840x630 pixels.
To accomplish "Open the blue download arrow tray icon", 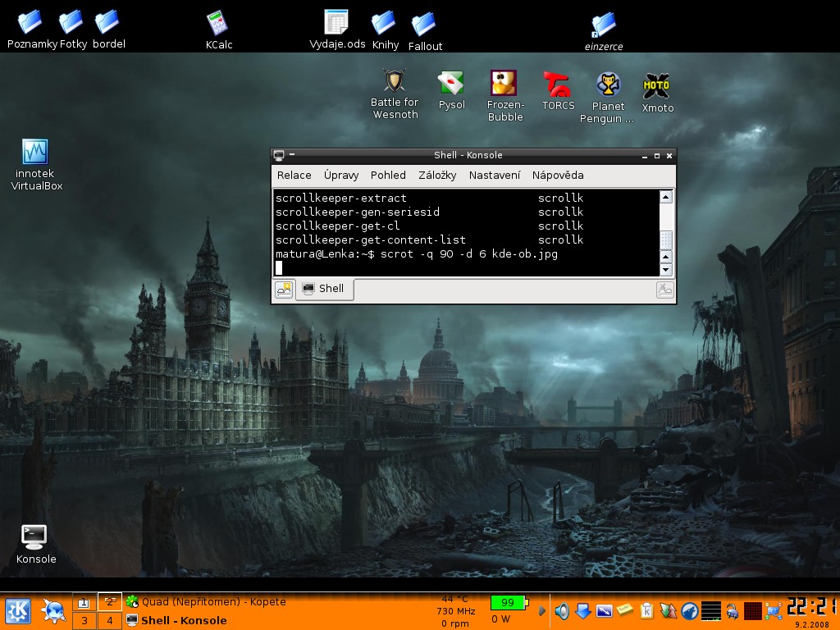I will click(x=583, y=610).
